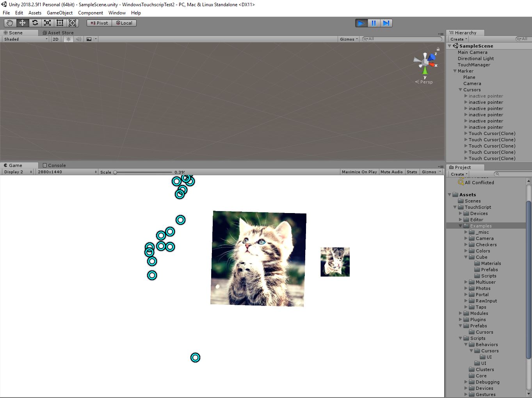
Task: Select the Move tool
Action: click(22, 23)
